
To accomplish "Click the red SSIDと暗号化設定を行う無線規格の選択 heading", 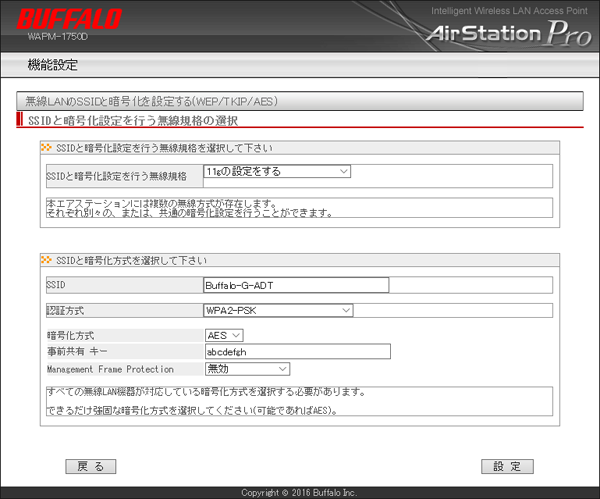I will (x=132, y=121).
